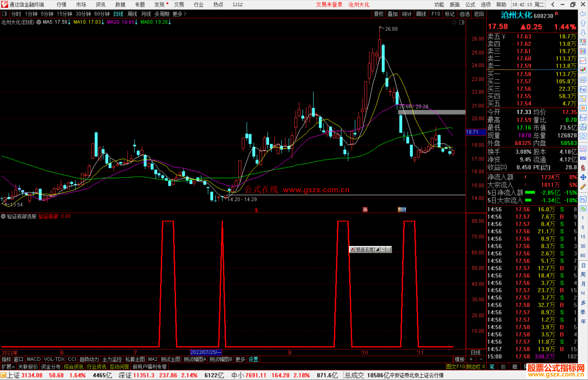
Task: Toggle the panel layout icon above price axis
Action: (462, 22)
